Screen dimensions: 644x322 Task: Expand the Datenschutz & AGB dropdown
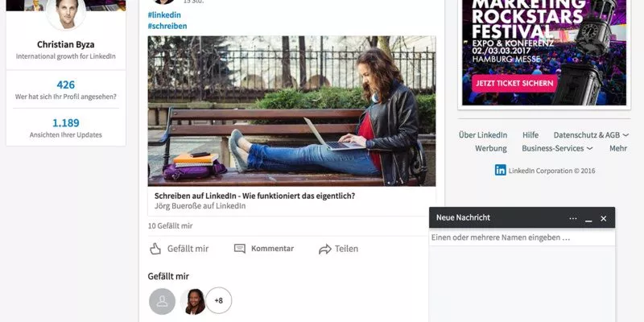(591, 134)
